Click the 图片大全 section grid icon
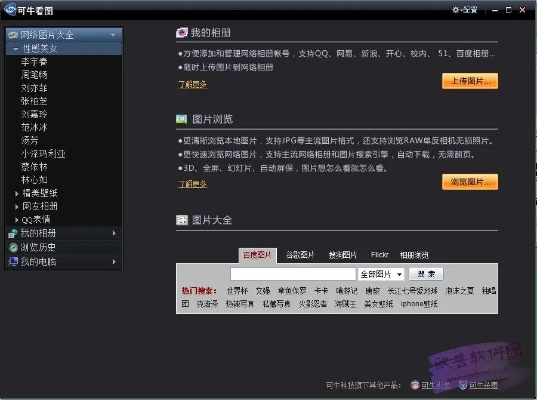Screen dimensions: 537x400 coord(182,220)
